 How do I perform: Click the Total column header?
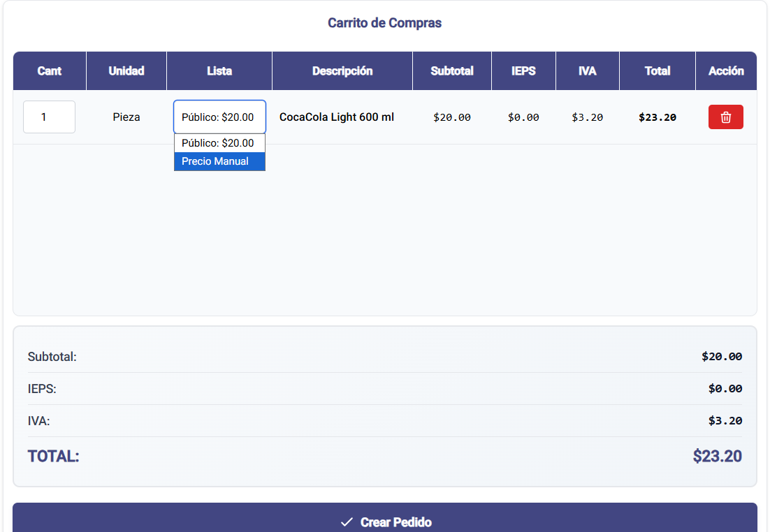click(x=658, y=71)
